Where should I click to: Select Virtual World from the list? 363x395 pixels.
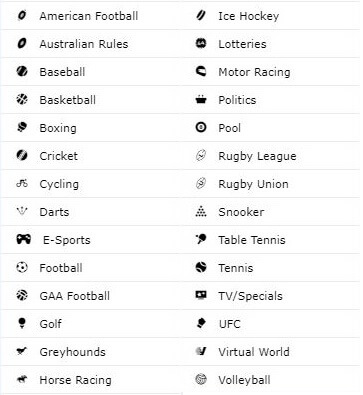click(x=271, y=351)
